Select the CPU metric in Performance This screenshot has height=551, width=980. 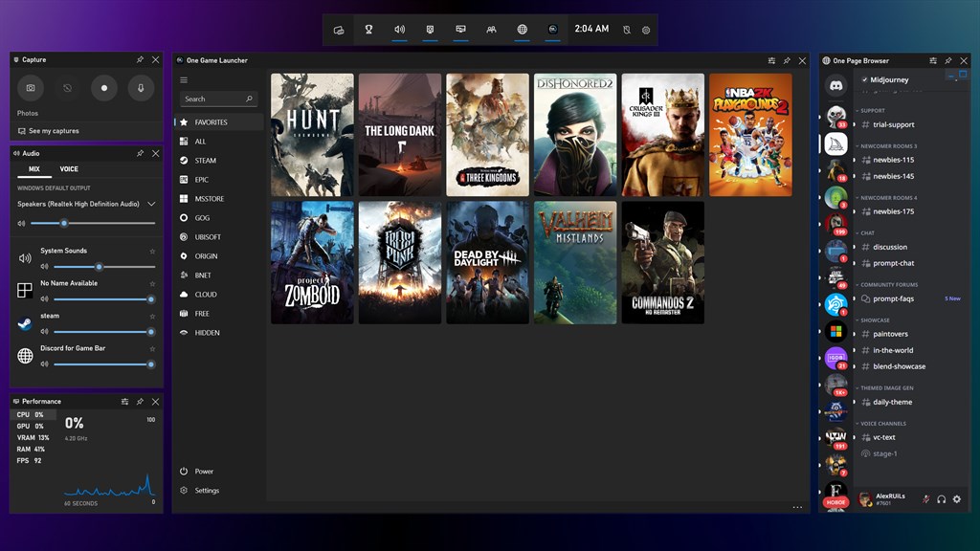point(33,415)
